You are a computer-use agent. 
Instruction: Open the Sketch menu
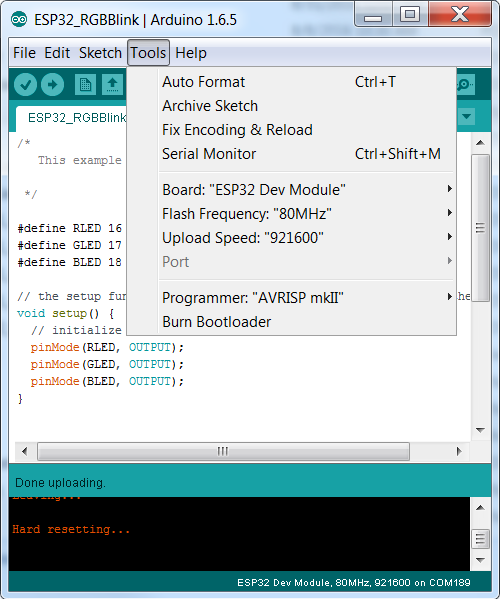coord(100,53)
